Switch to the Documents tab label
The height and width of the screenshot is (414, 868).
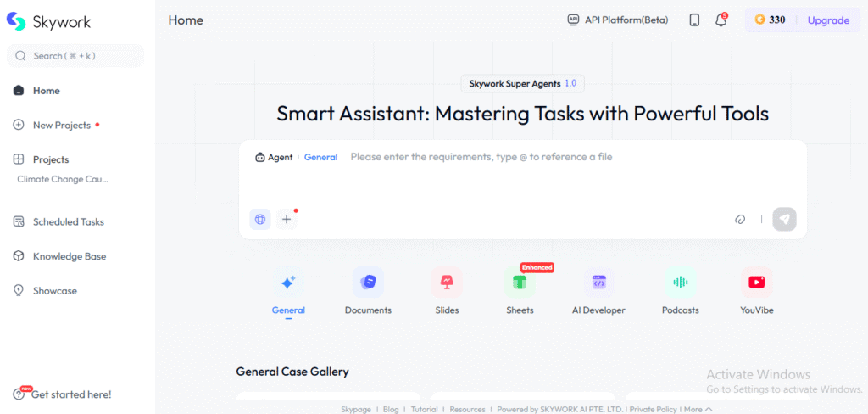tap(368, 310)
